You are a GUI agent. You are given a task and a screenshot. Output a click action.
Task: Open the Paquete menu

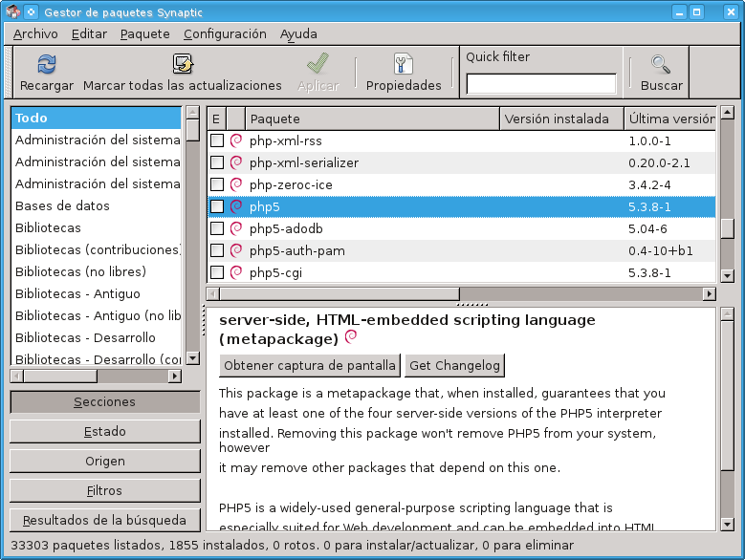pos(145,34)
